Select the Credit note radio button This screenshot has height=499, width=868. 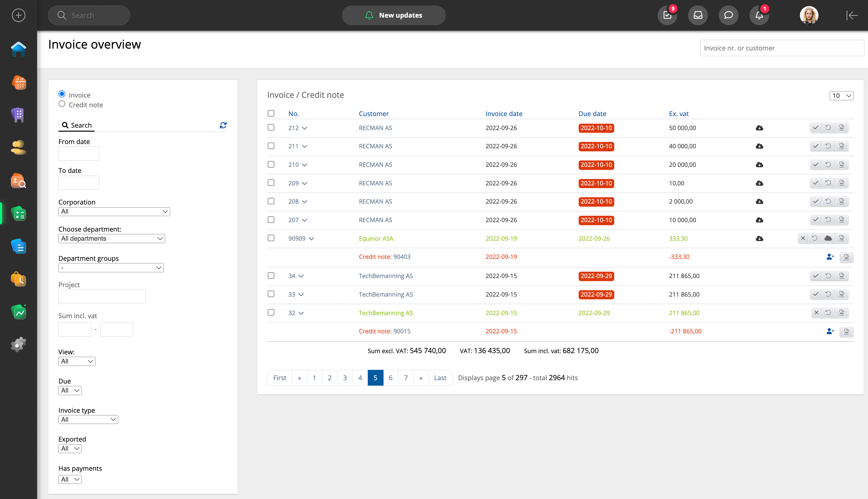click(x=62, y=104)
